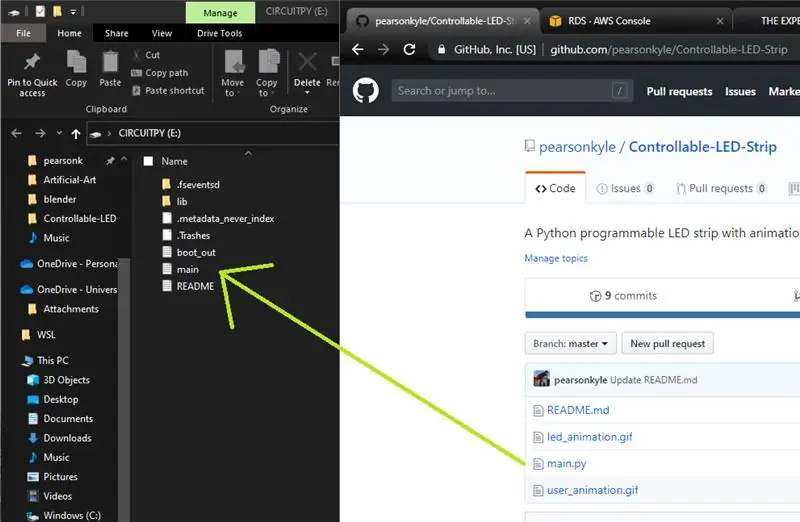800x522 pixels.
Task: Open Branch: master dropdown
Action: point(570,344)
